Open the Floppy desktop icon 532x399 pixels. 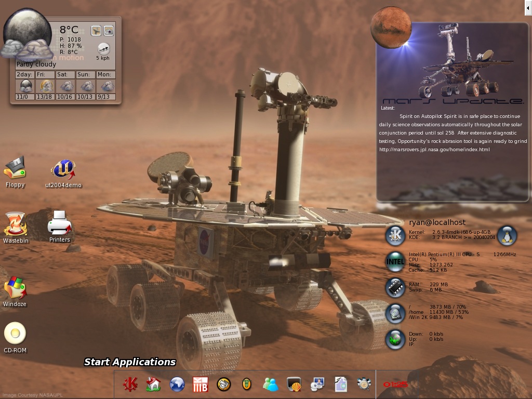pos(15,172)
